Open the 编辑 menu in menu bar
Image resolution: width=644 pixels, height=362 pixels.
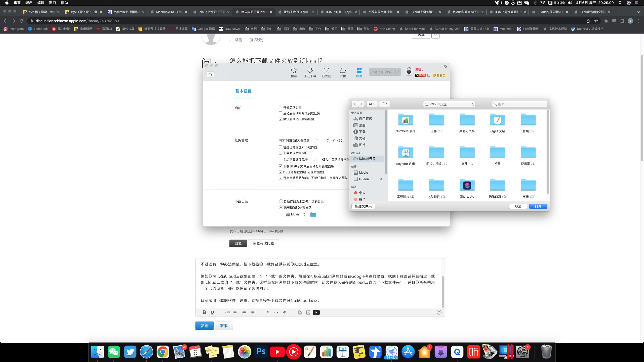41,3
